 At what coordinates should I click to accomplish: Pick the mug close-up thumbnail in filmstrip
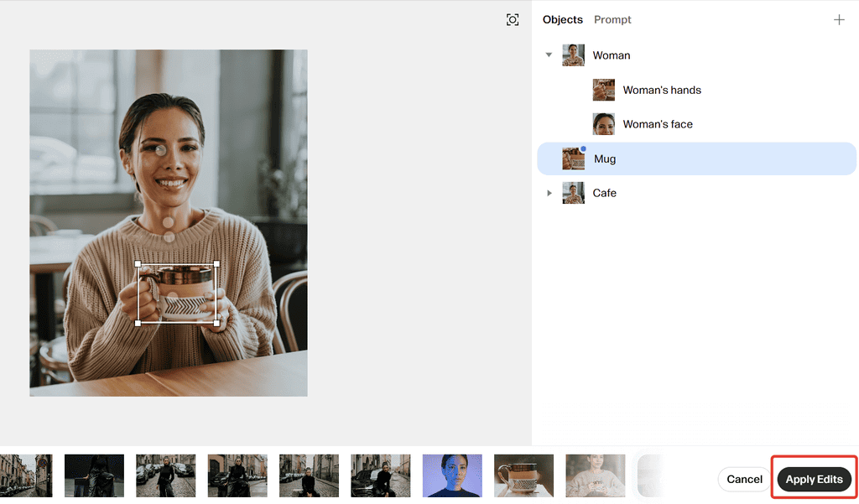tap(523, 475)
